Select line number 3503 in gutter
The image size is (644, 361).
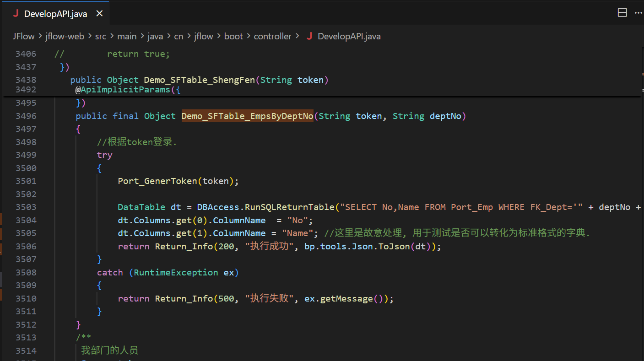26,207
